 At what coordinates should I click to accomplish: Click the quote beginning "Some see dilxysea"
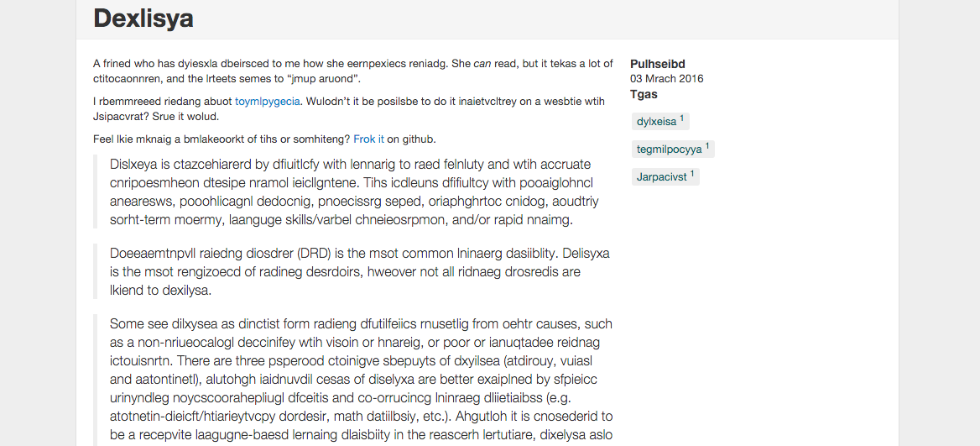362,379
